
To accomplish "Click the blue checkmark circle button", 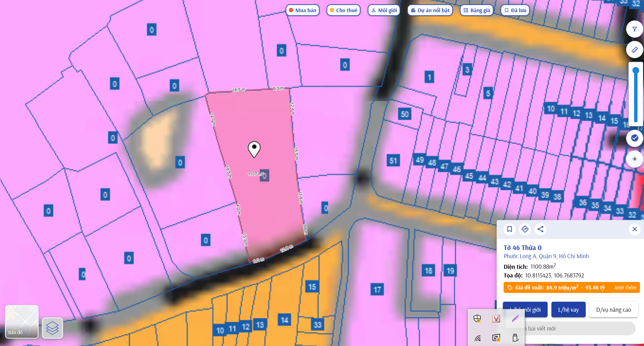I will pos(634,138).
